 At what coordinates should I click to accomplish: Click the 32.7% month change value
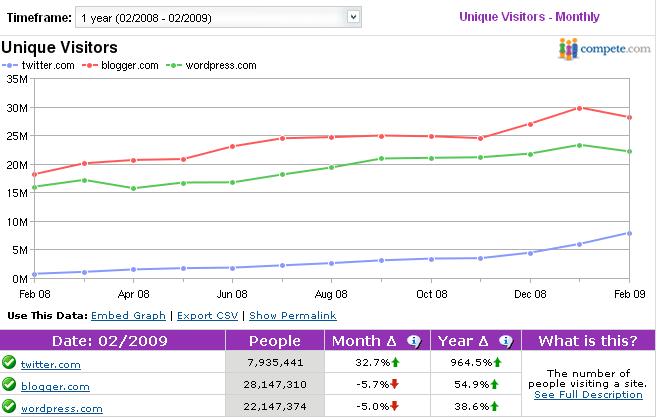click(373, 362)
